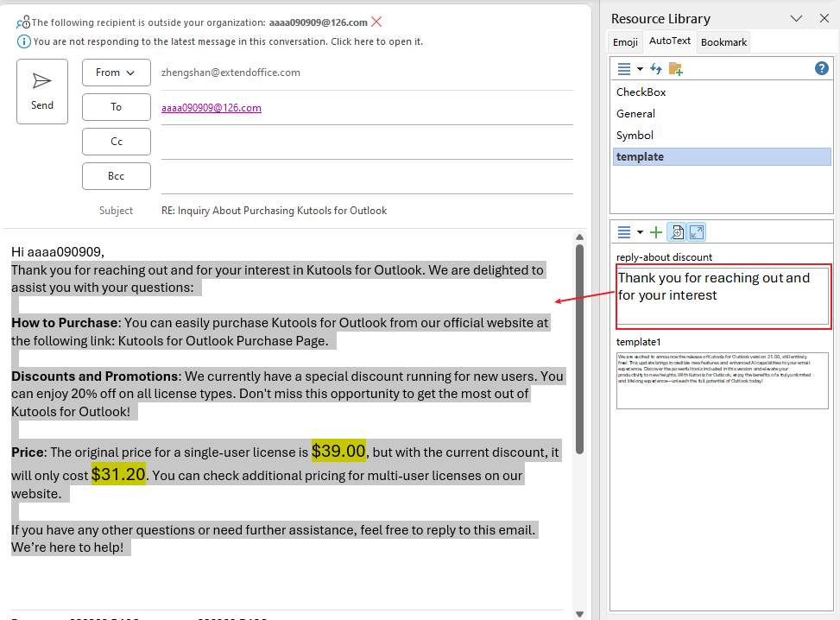
Task: Open the latest message notice text
Action: [x=228, y=41]
